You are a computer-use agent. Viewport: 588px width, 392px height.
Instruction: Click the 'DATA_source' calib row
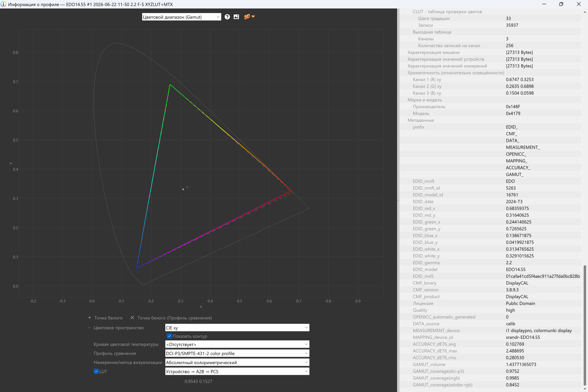pyautogui.click(x=491, y=324)
